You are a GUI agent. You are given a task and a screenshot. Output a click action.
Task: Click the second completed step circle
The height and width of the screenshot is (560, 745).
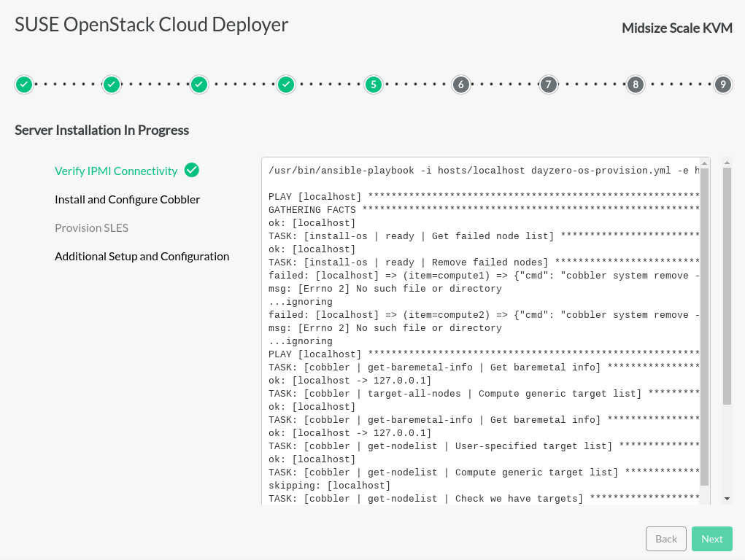coord(111,85)
